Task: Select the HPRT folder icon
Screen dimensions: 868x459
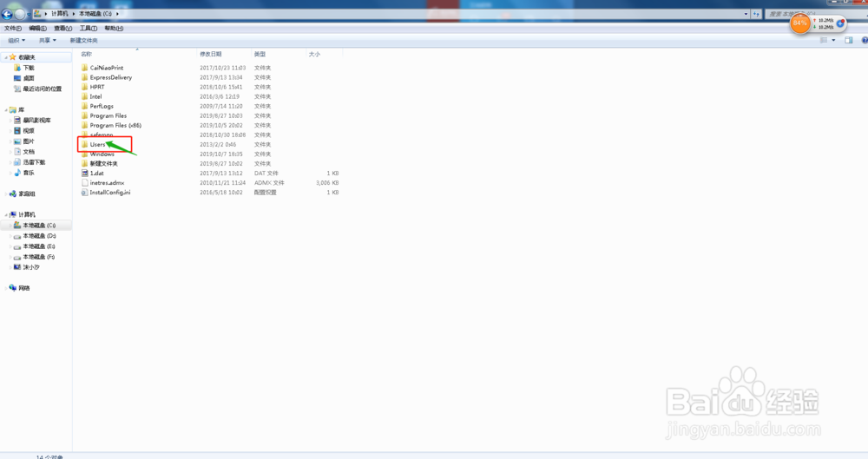Action: point(85,87)
